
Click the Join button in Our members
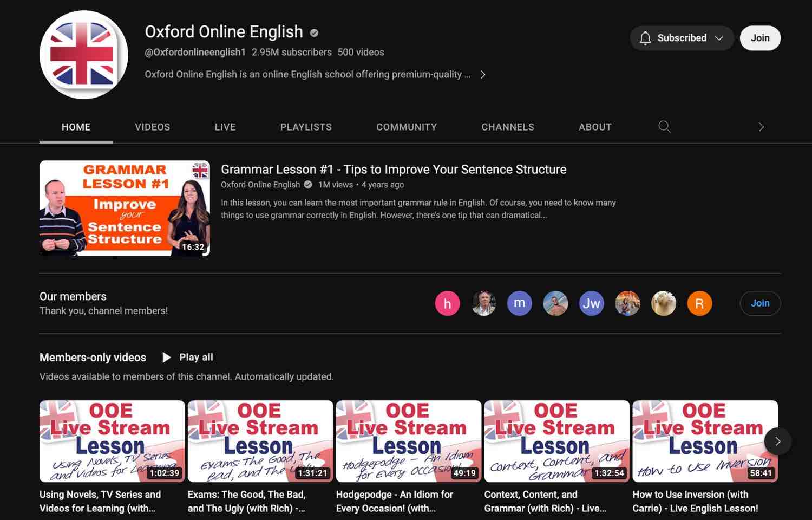coord(760,303)
